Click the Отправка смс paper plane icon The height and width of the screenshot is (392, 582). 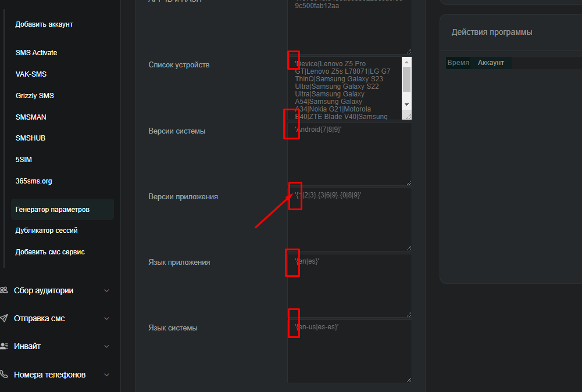[x=4, y=318]
